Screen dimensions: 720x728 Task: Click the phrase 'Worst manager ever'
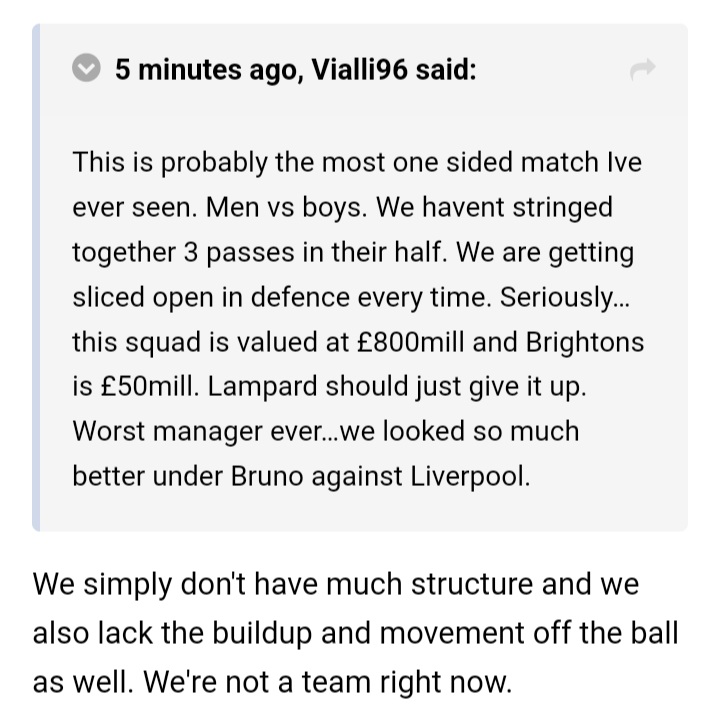198,431
